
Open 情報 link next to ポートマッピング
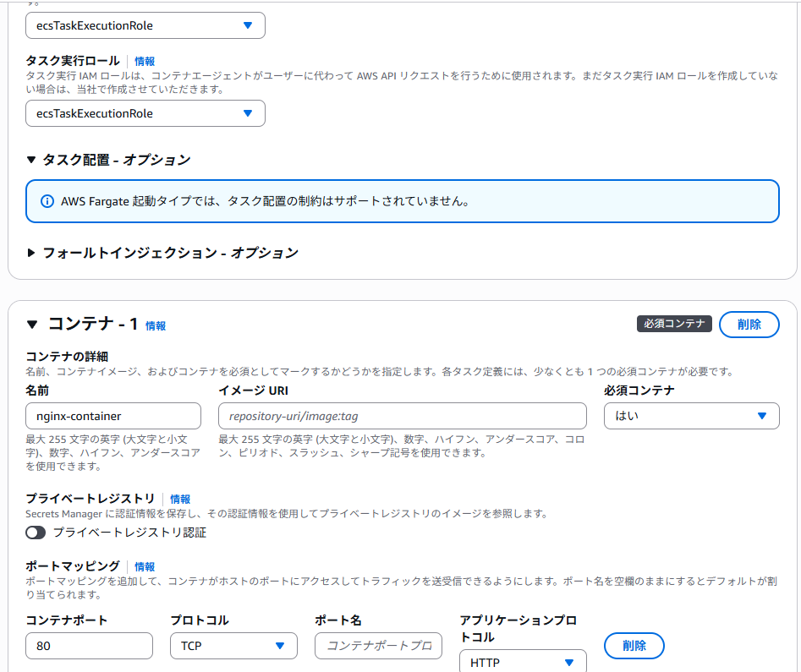[145, 567]
